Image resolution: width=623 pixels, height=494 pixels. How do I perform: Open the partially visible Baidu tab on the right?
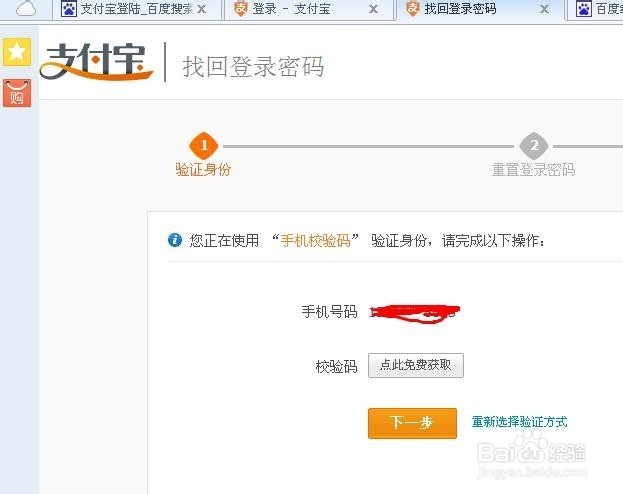click(x=594, y=9)
